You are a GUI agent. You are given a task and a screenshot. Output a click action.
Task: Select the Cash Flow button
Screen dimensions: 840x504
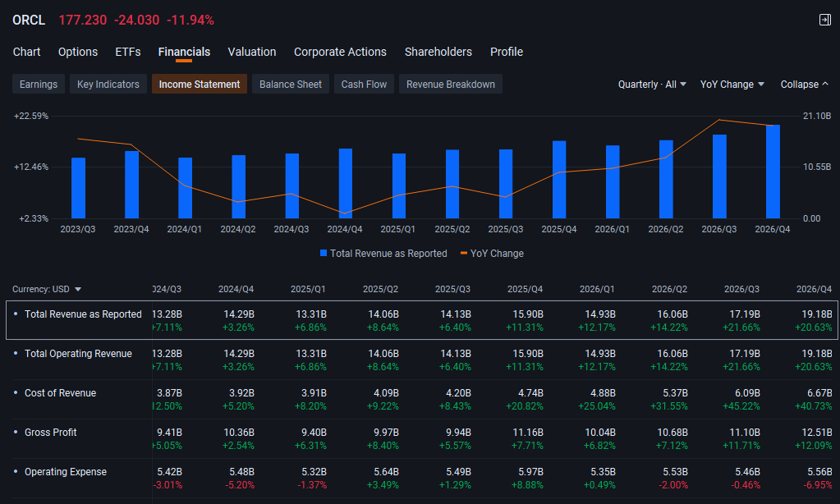coord(364,84)
